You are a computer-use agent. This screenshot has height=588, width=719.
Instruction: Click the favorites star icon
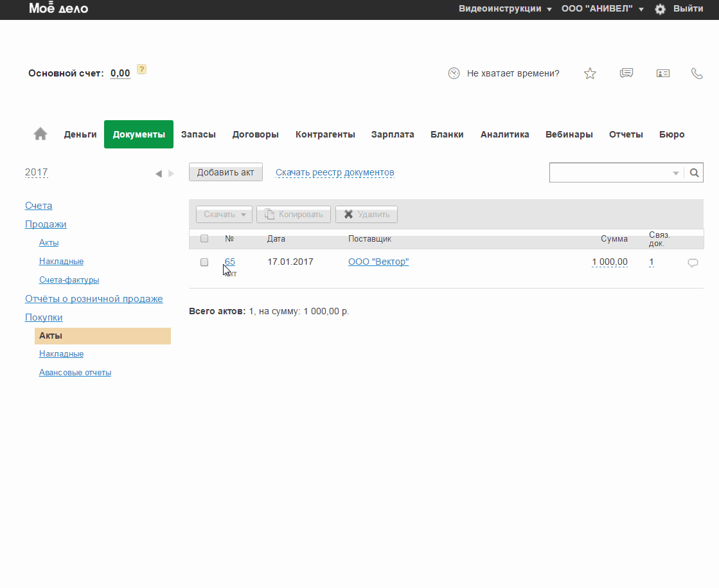coord(590,73)
